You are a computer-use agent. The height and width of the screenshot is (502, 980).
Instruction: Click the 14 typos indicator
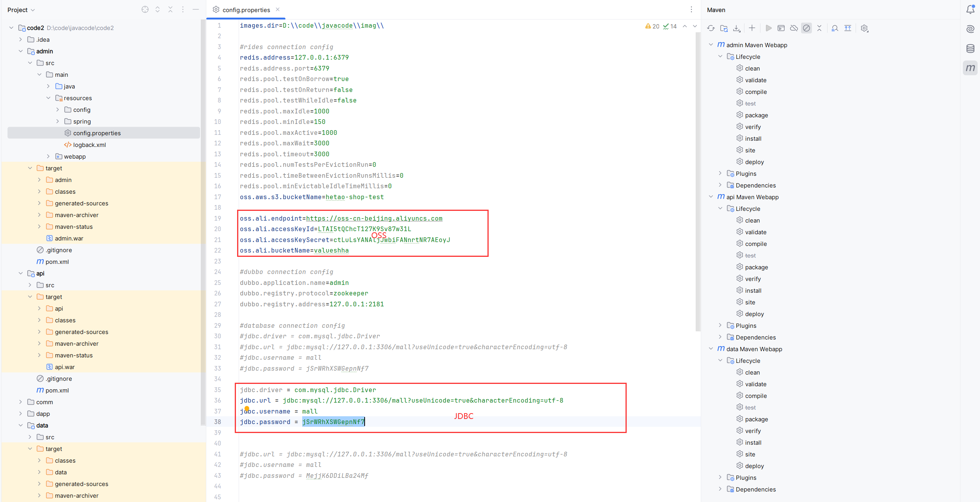[x=670, y=26]
